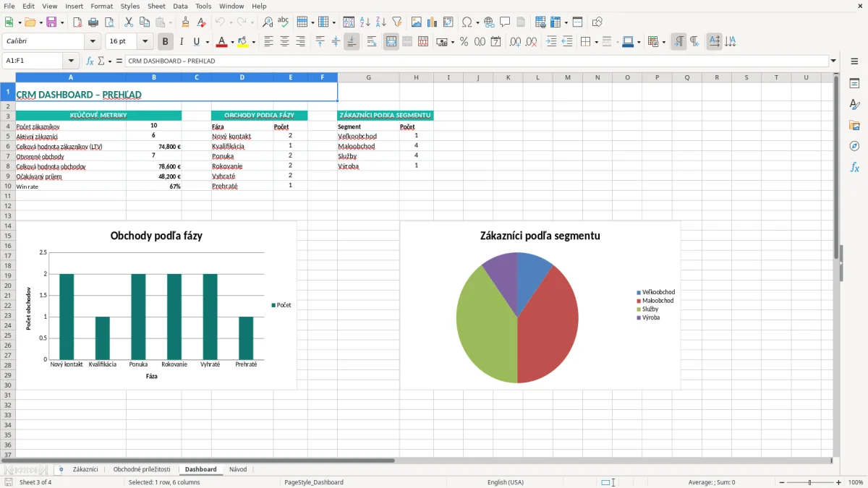The width and height of the screenshot is (868, 488).
Task: Toggle Italic formatting
Action: [x=182, y=42]
